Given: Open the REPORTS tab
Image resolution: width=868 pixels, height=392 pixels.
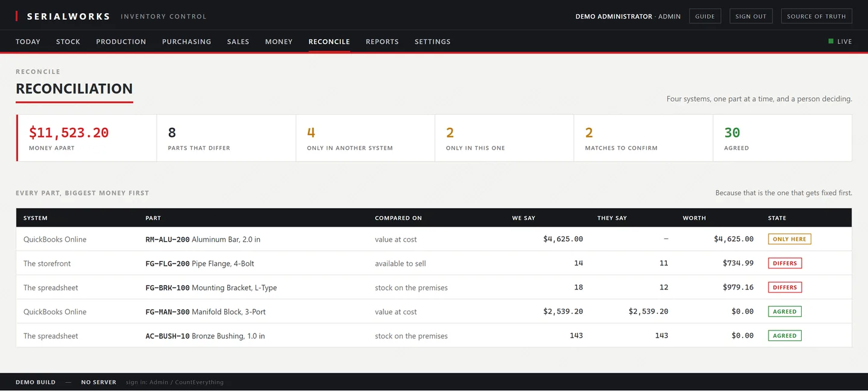Looking at the screenshot, I should point(382,42).
